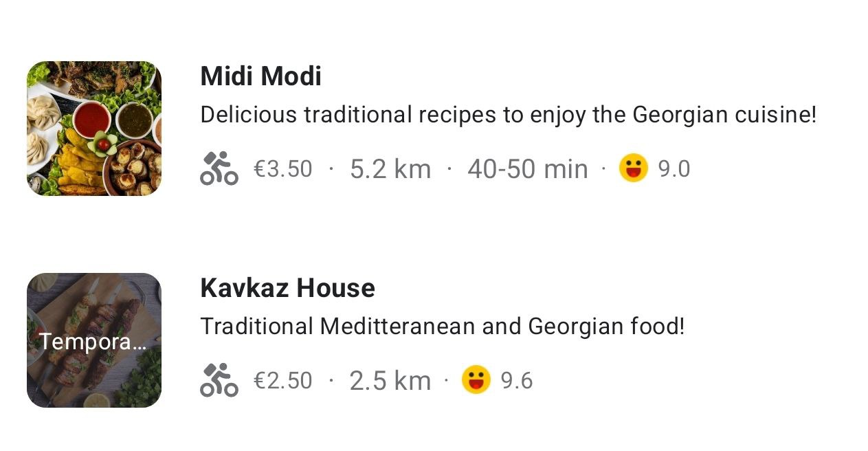Open the Midi Modi food photo thumbnail
The image size is (868, 451).
click(94, 129)
